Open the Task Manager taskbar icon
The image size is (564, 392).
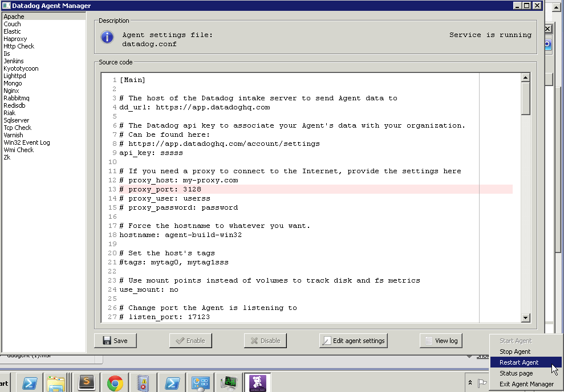(x=229, y=383)
